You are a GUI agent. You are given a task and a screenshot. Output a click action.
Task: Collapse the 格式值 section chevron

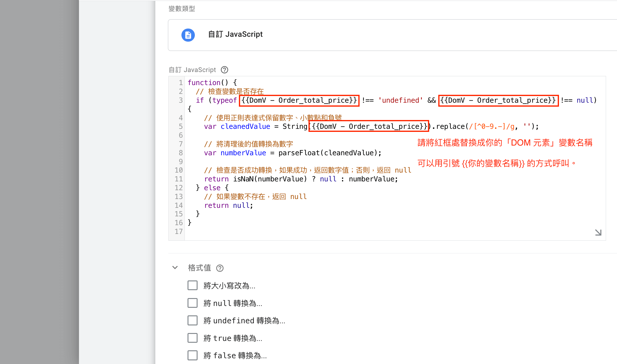pos(175,268)
